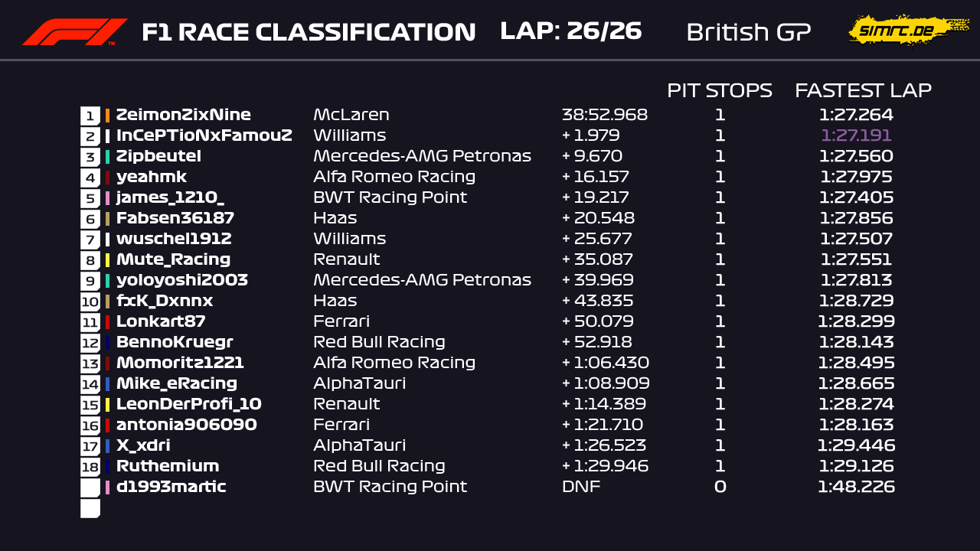Click the position 10 badge
This screenshot has height=551, width=980.
click(x=90, y=302)
